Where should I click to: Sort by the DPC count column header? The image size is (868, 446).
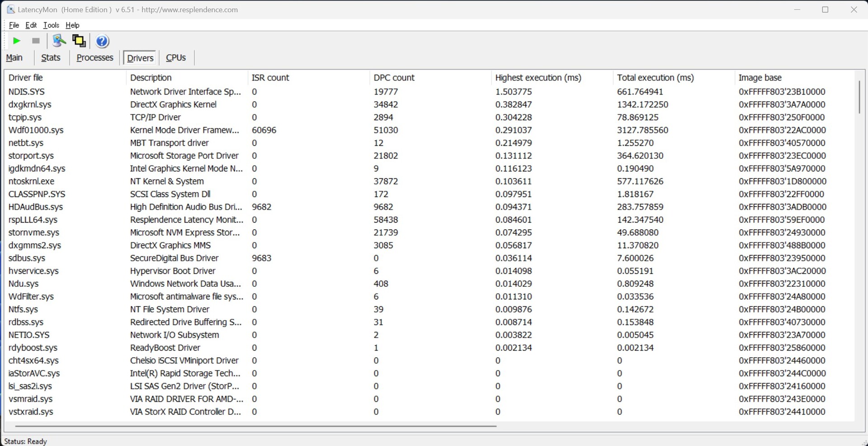coord(430,77)
